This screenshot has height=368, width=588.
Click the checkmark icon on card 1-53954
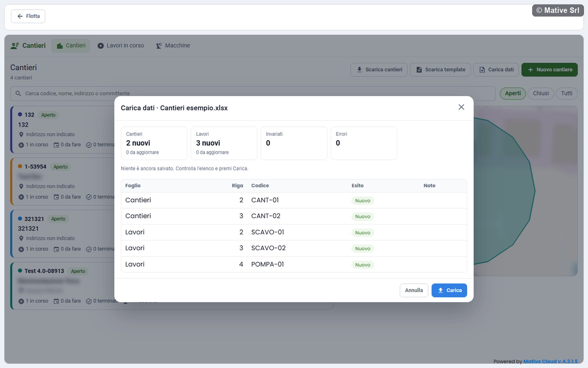[89, 197]
